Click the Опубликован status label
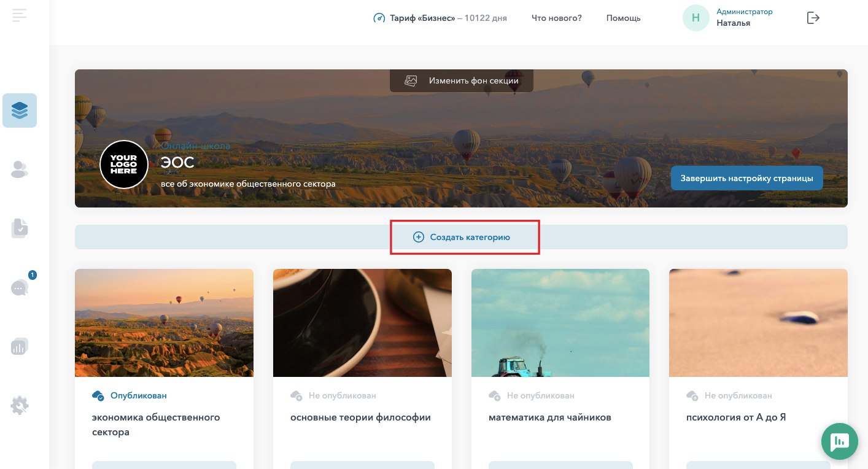Screen dimensions: 868x469 139,396
